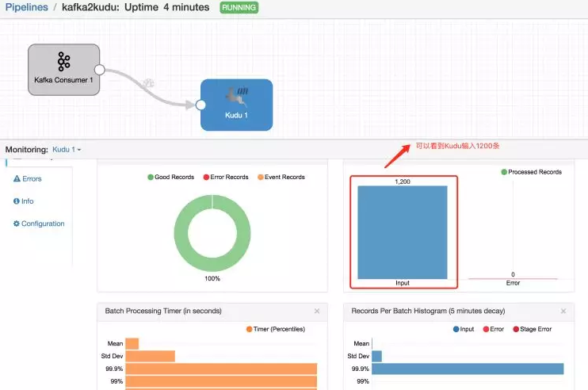Click the 'Batch Processing Timer (in seconds)' title
588x390 pixels.
163,311
